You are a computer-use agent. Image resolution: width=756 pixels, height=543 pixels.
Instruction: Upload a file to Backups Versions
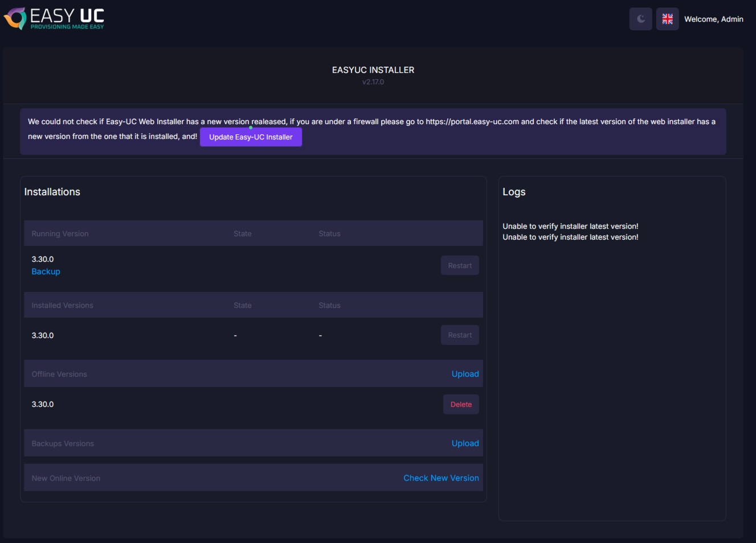(465, 443)
